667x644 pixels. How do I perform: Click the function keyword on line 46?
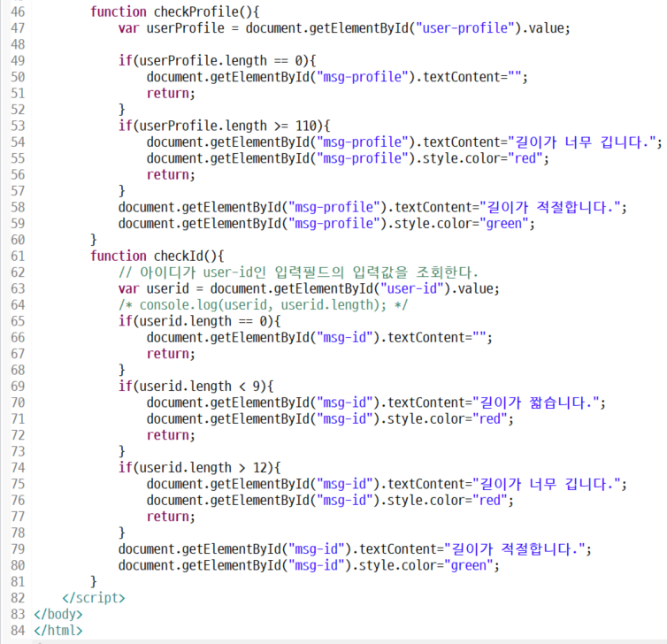pos(119,11)
